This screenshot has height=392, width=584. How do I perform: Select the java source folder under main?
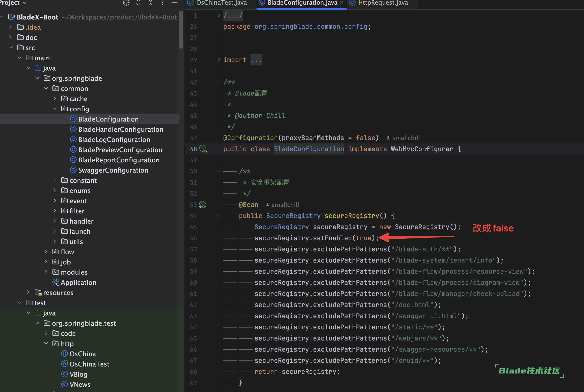point(45,68)
